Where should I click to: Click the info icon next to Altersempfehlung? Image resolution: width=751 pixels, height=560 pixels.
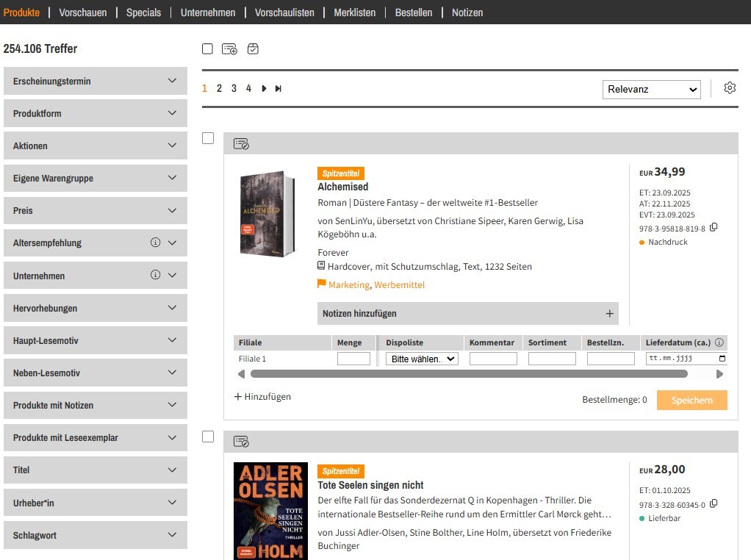pos(155,243)
